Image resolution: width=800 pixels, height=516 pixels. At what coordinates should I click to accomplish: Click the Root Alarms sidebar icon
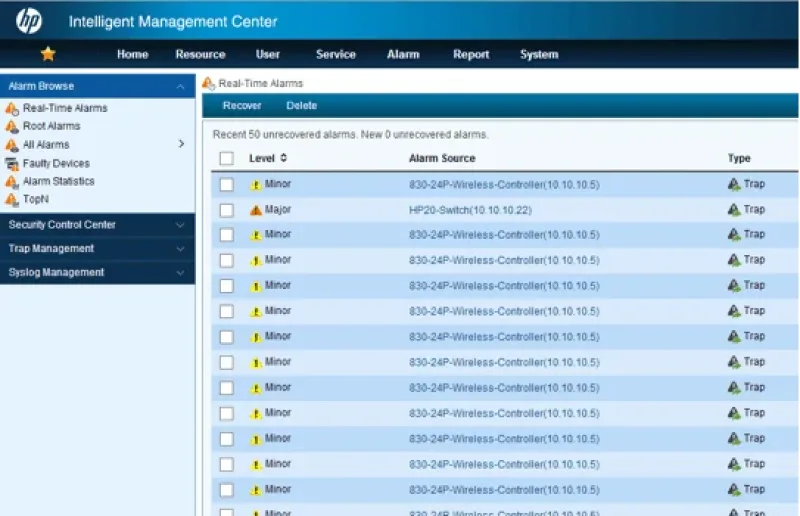pos(12,127)
